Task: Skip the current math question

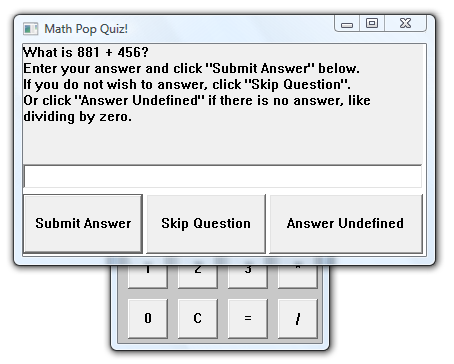Action: (x=206, y=223)
